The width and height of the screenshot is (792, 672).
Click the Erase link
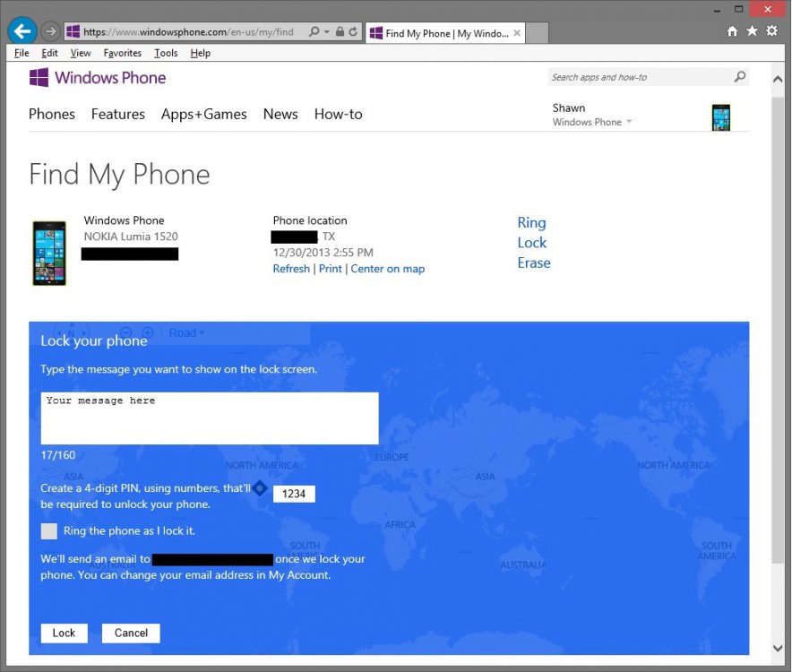pyautogui.click(x=534, y=263)
